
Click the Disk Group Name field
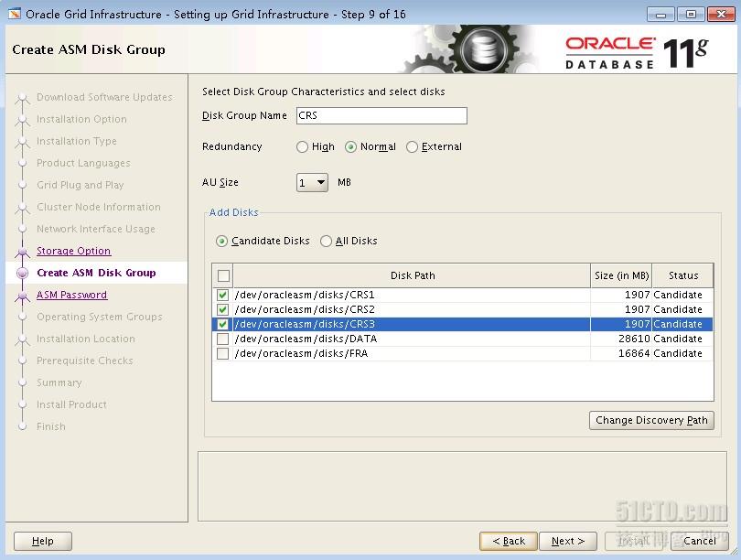(x=381, y=116)
